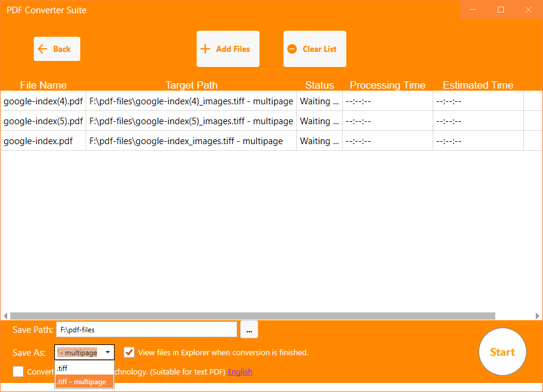Click the Processing Time column header
This screenshot has width=543, height=392.
point(387,85)
